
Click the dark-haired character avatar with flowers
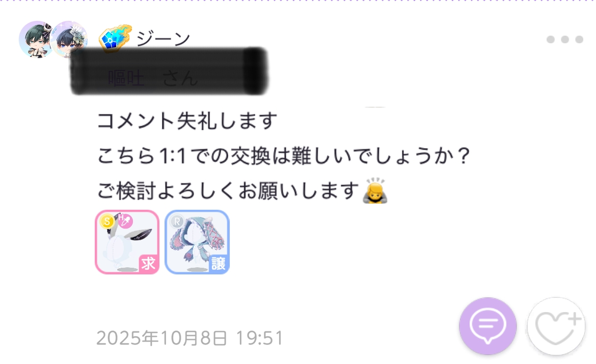click(70, 38)
